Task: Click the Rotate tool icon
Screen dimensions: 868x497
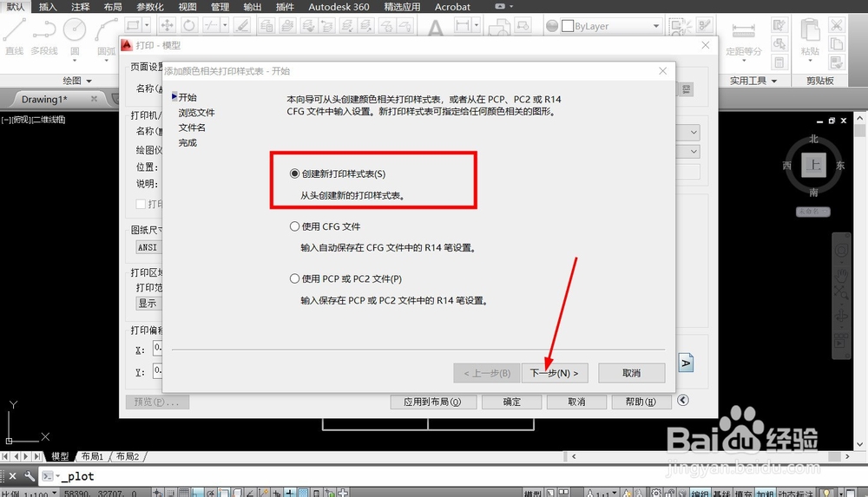Action: pos(188,25)
